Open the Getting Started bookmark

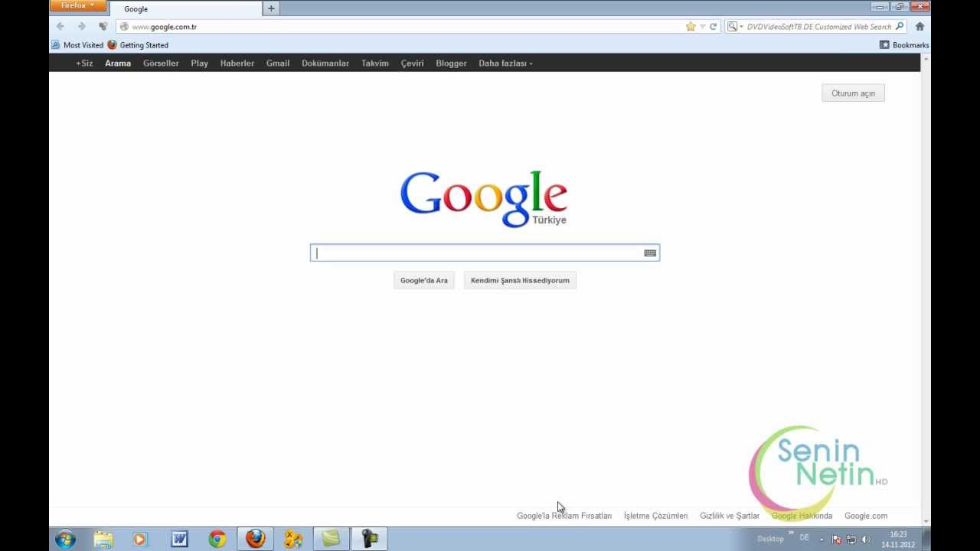(138, 45)
